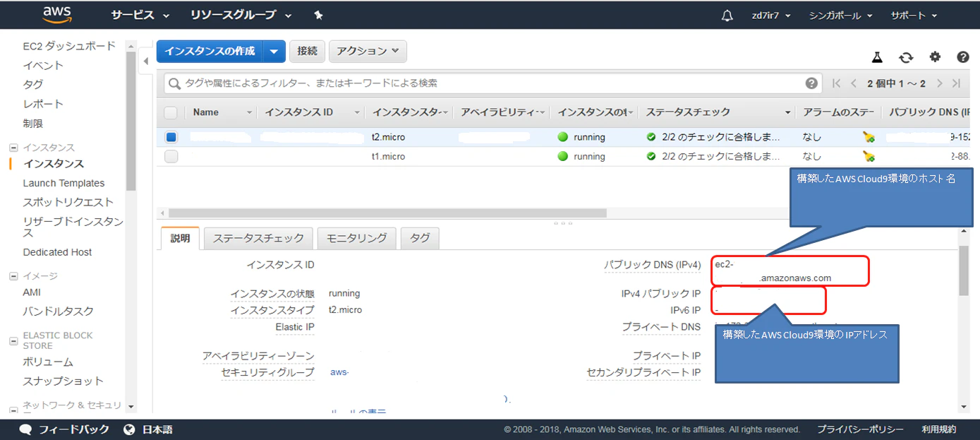Expand the アクション dropdown
The image size is (980, 440).
tap(368, 51)
